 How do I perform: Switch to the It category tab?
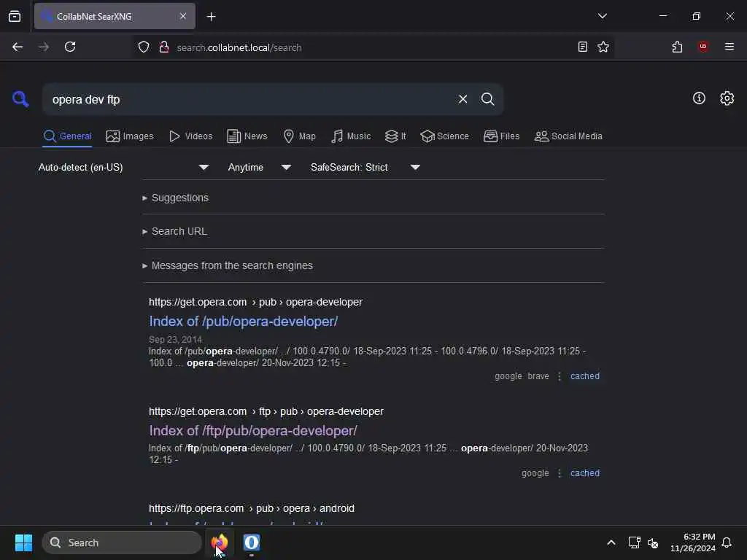click(x=395, y=136)
